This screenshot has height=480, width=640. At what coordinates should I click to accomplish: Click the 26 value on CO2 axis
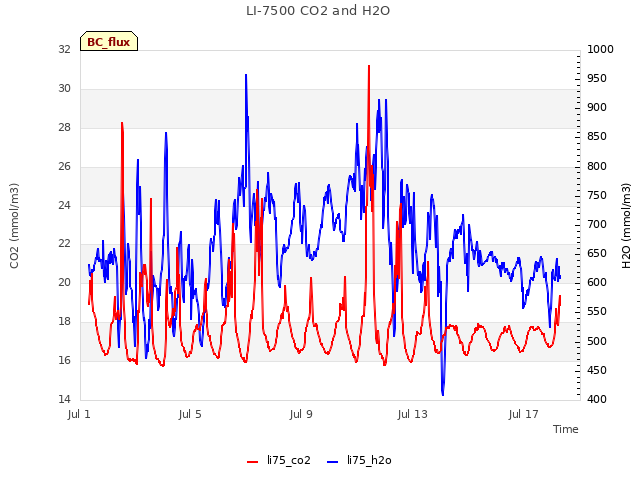(x=64, y=166)
